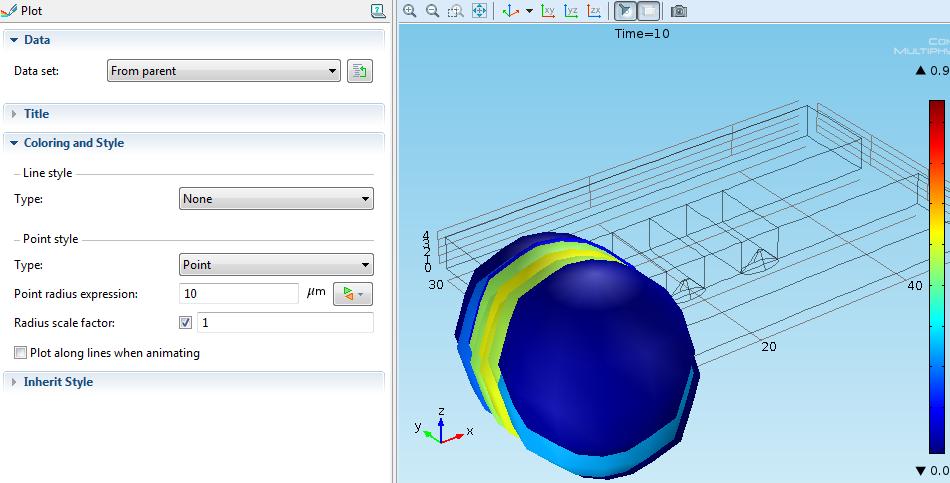Open the Line style Type dropdown
Image resolution: width=950 pixels, height=483 pixels.
point(276,199)
